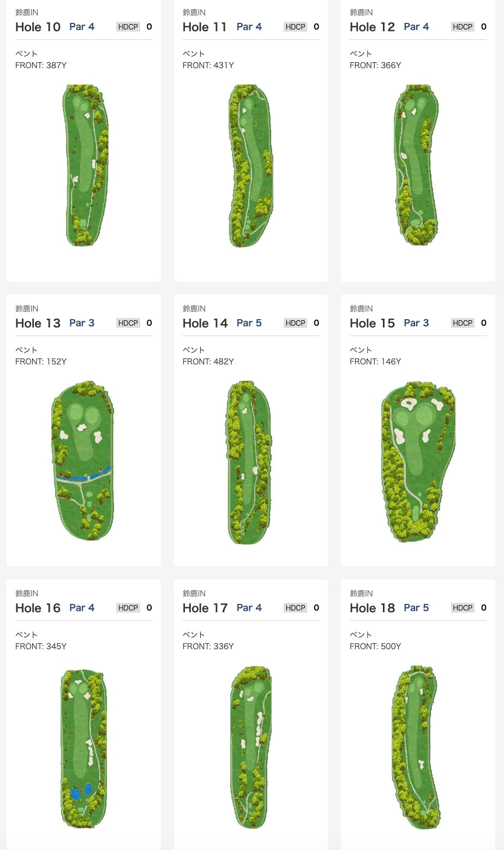
Task: View the Hole 18 layout map
Action: pyautogui.click(x=416, y=747)
